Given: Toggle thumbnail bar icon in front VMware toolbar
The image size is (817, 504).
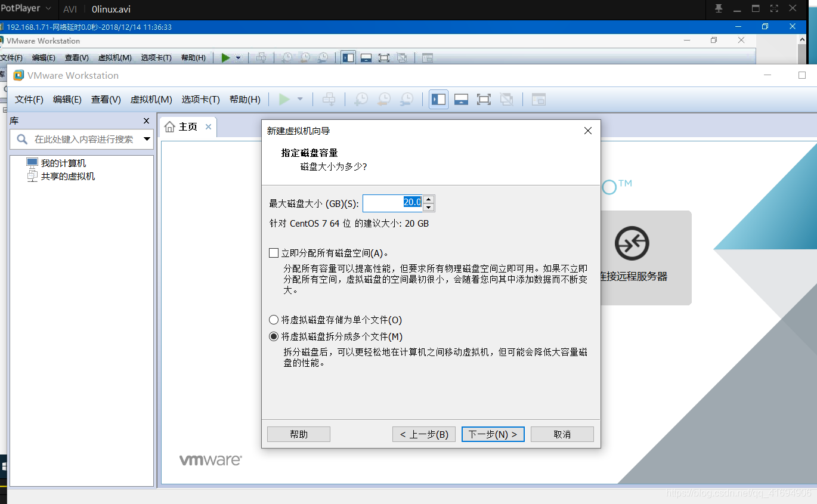Looking at the screenshot, I should 461,99.
